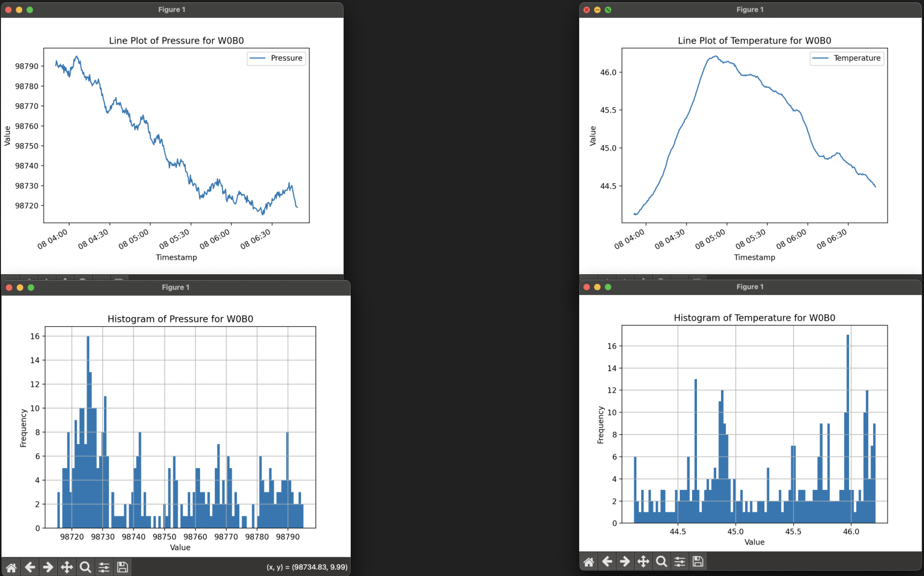Save figure from Temperature histogram toolbar
The image size is (924, 576).
point(698,561)
